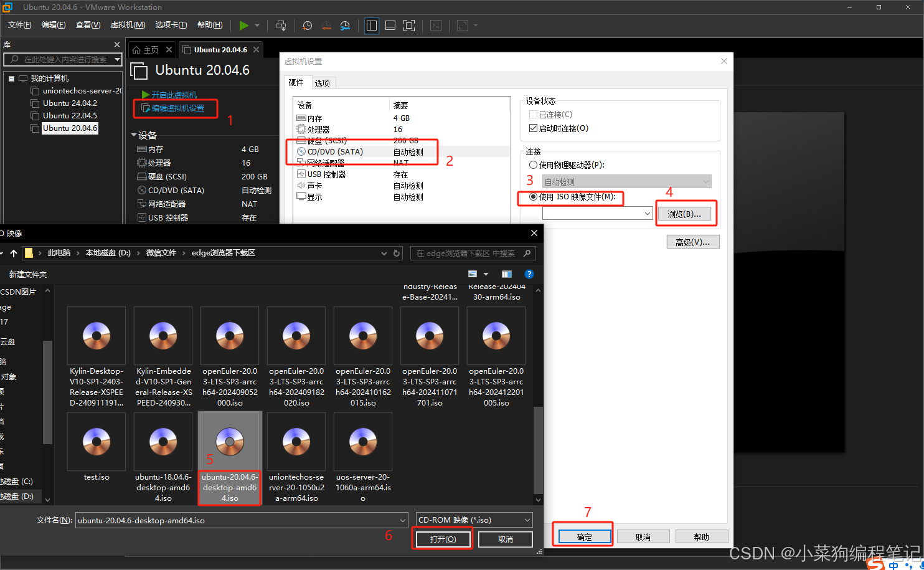Go up one folder in file dialog

pyautogui.click(x=14, y=253)
